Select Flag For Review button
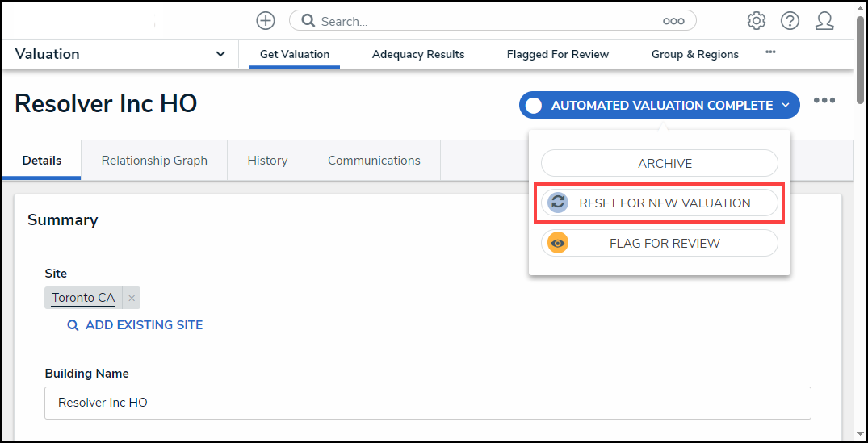 (x=660, y=243)
